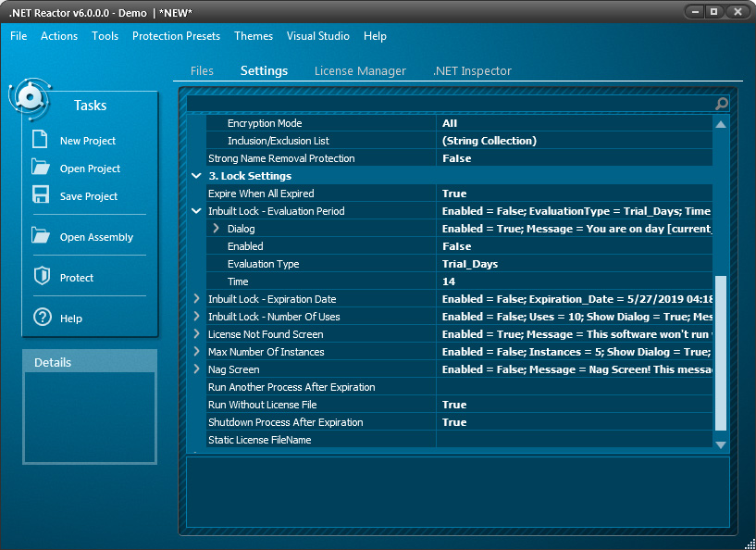Click the Open Project folder icon
756x550 pixels.
(x=40, y=168)
